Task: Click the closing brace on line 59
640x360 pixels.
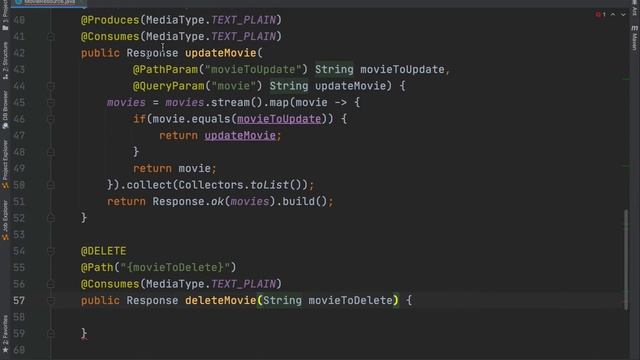Action: point(84,333)
